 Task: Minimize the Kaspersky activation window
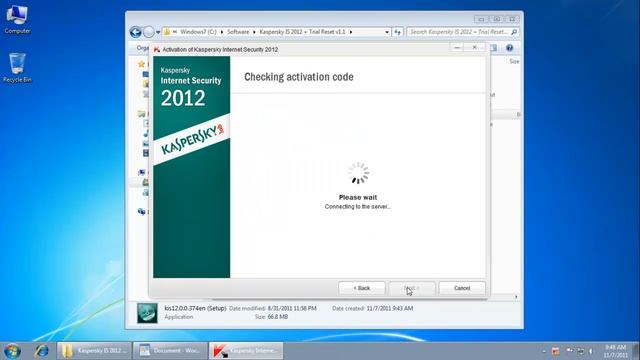457,48
